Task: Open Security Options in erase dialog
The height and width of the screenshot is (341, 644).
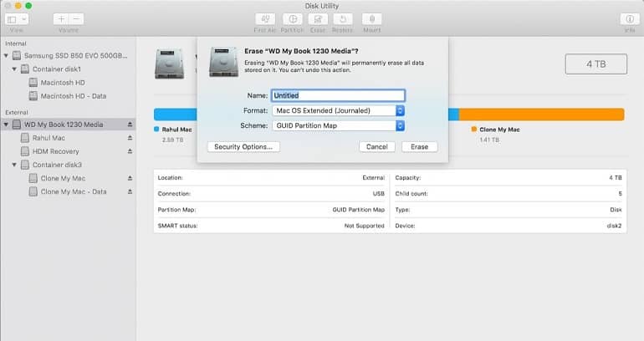Action: pyautogui.click(x=243, y=147)
